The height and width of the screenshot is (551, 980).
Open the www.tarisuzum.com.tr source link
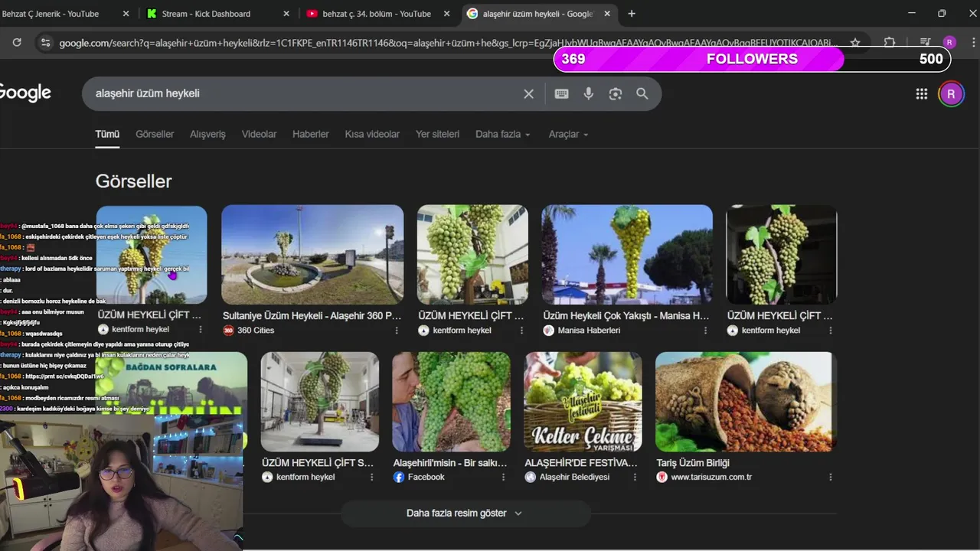pos(710,478)
